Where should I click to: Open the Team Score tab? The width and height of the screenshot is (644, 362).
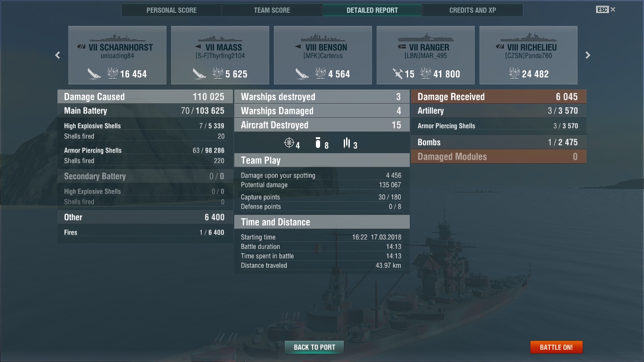(272, 10)
